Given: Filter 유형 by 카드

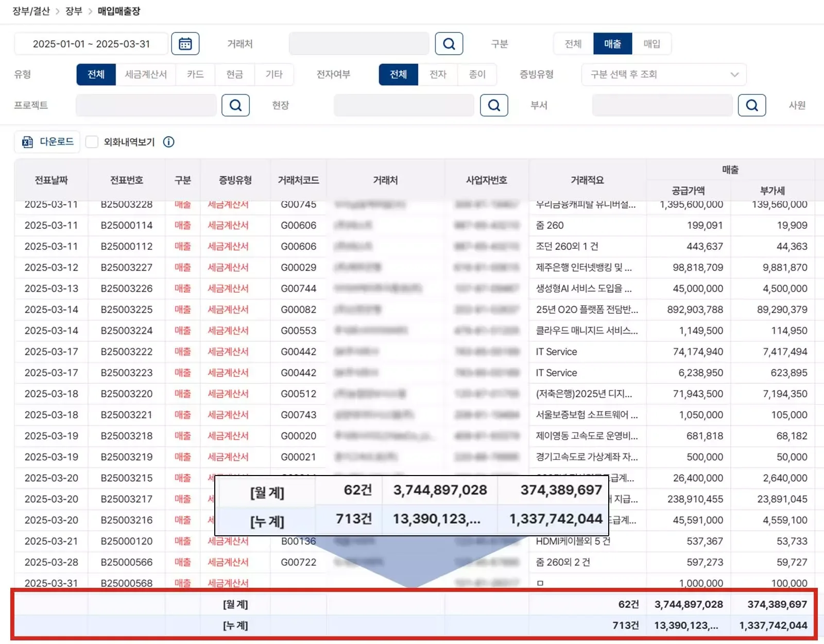Looking at the screenshot, I should 195,74.
